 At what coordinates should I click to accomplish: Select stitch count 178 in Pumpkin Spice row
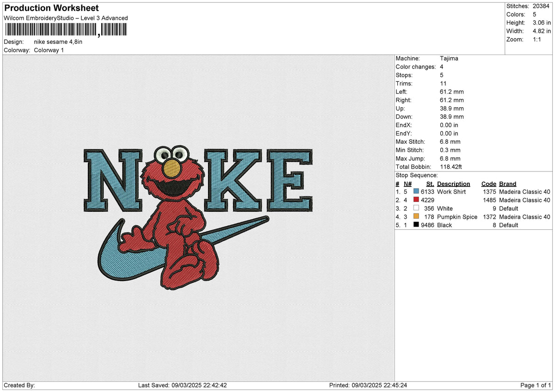pyautogui.click(x=429, y=216)
